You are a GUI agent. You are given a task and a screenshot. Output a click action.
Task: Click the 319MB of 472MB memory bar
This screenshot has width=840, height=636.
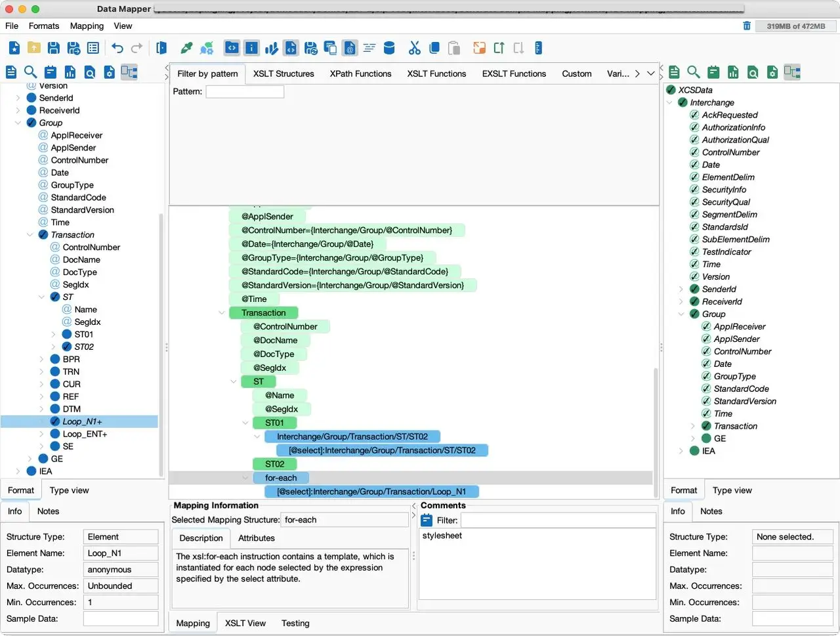tap(796, 26)
